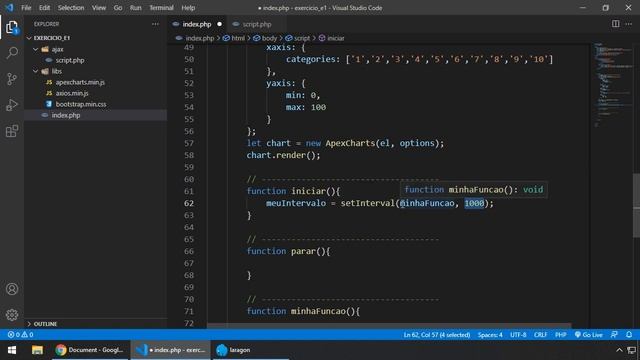Open the Selection menu

coord(71,8)
